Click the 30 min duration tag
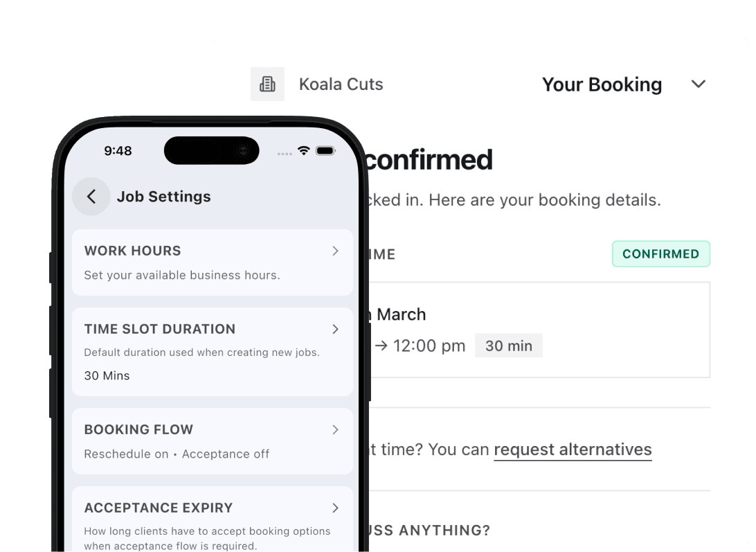 coord(508,346)
